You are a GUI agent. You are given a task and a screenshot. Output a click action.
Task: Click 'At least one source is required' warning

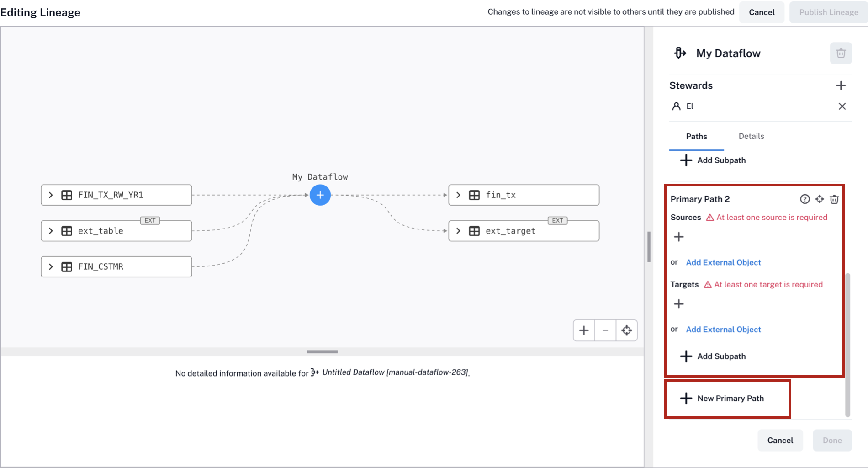[x=767, y=218]
